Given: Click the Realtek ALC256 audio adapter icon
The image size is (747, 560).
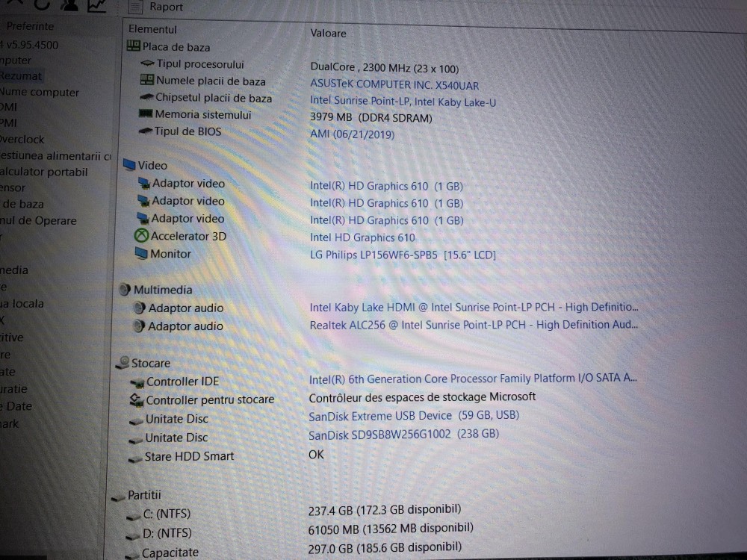Looking at the screenshot, I should (x=139, y=326).
